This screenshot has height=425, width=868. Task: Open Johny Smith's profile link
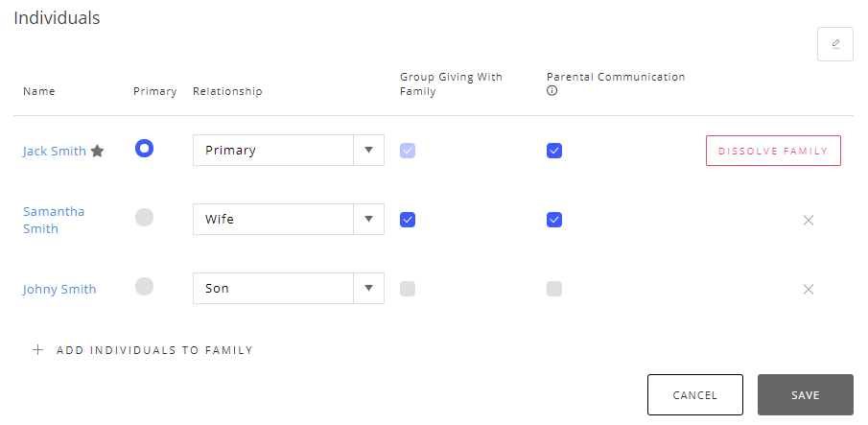pos(59,290)
